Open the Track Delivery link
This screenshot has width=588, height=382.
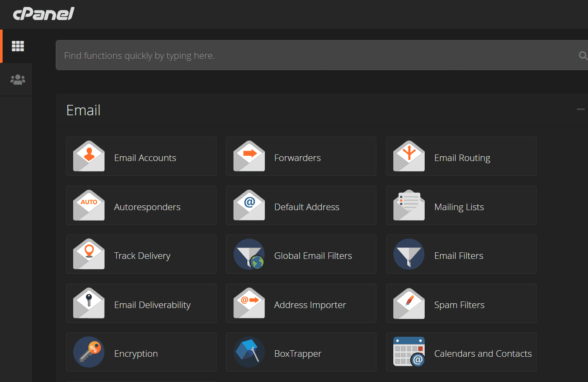[142, 256]
